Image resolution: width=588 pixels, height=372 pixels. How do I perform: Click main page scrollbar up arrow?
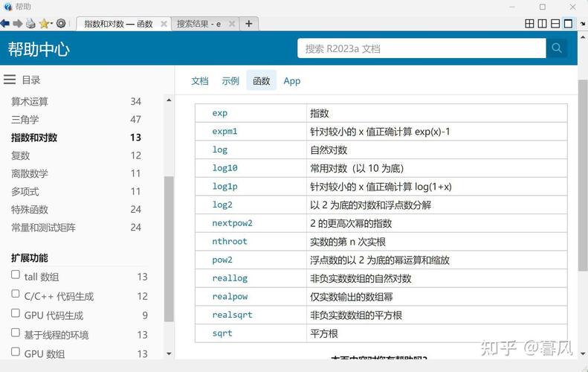(583, 37)
